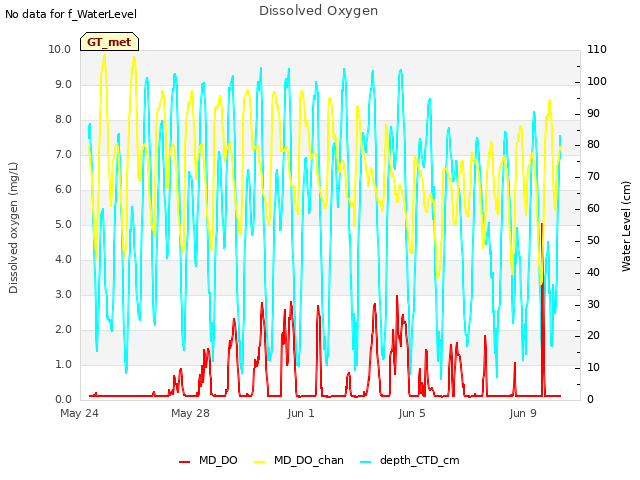Click the red MD_DO legend swatch

(x=184, y=462)
